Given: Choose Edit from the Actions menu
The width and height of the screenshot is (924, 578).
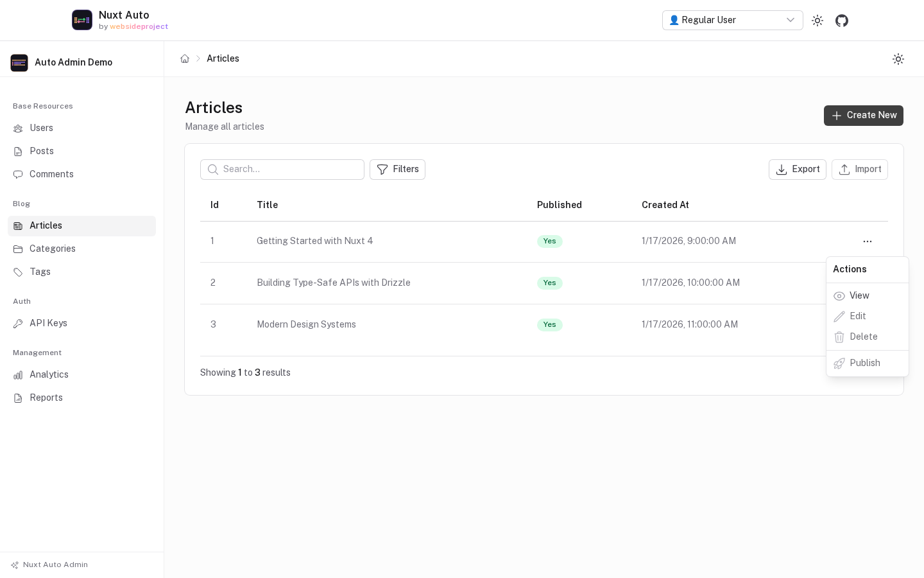Looking at the screenshot, I should [868, 317].
